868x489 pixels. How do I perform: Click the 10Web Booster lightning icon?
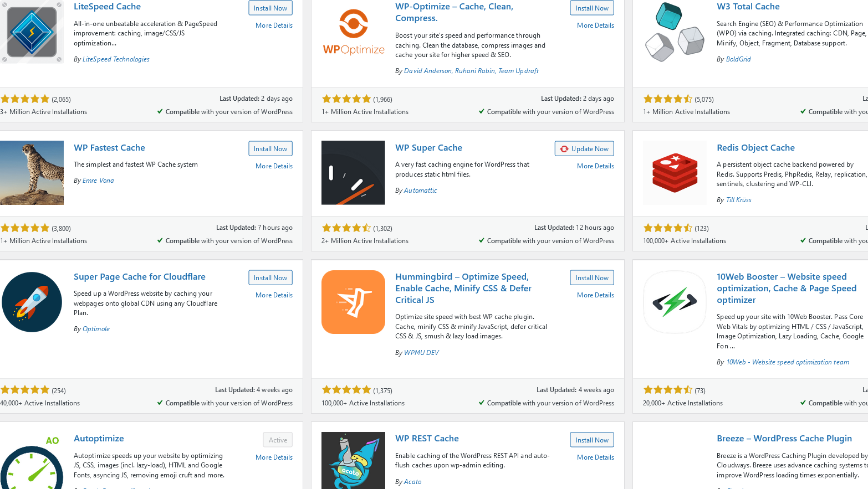(675, 302)
